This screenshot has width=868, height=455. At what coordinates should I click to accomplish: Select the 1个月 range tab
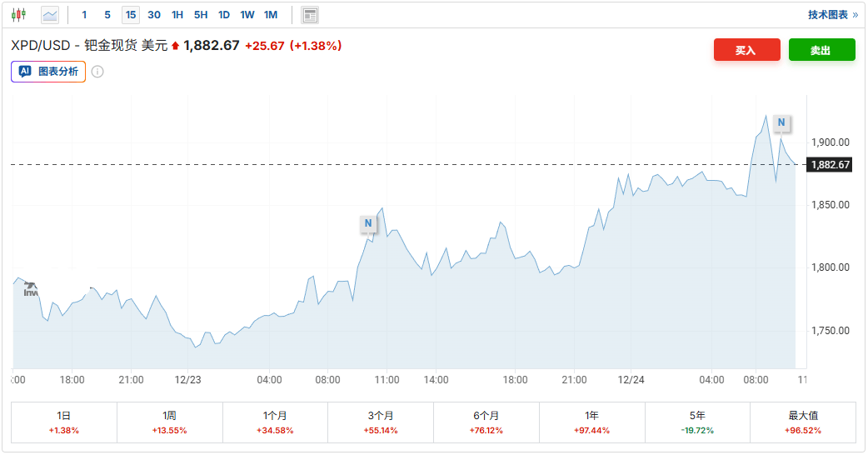point(275,422)
